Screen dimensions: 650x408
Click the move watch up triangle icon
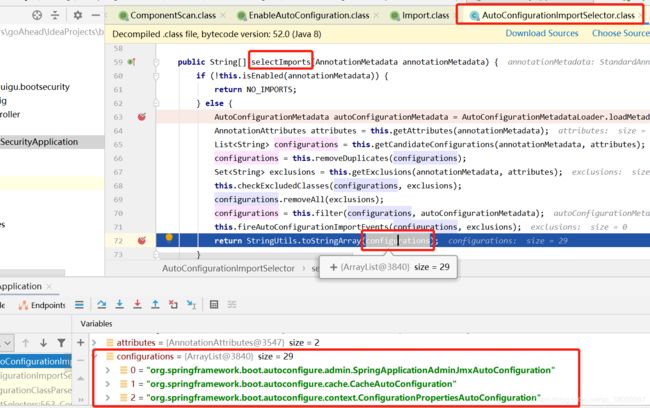click(x=80, y=379)
